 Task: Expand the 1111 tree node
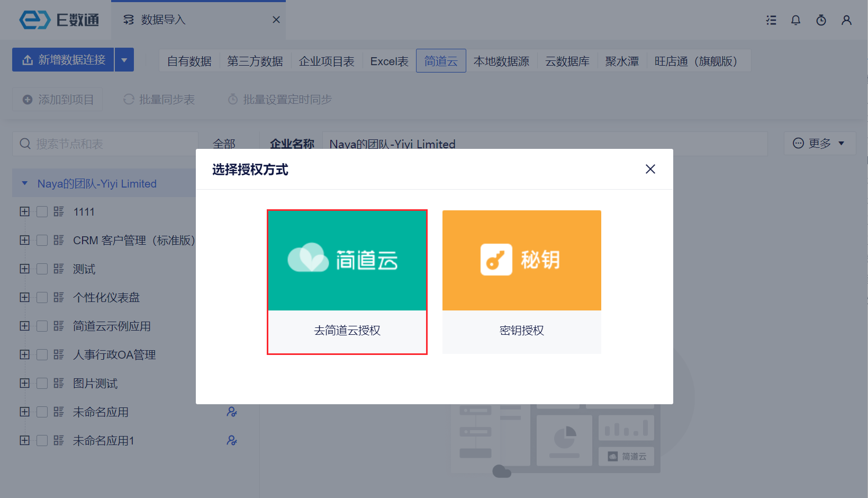point(24,211)
